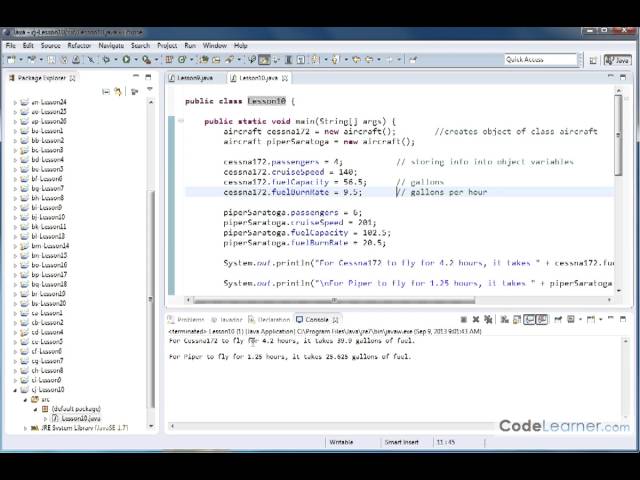Click the Search flashlight toolbar icon
This screenshot has height=480, width=640.
pos(230,60)
